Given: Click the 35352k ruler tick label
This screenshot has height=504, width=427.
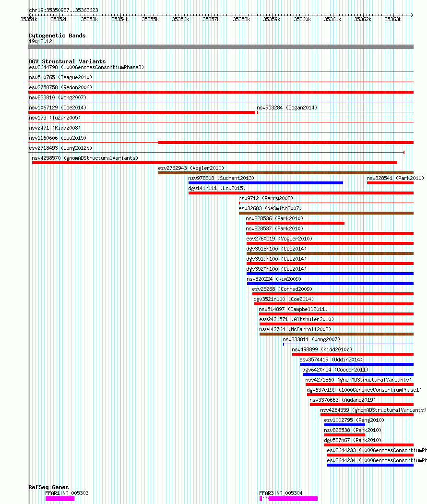Looking at the screenshot, I should click(59, 19).
